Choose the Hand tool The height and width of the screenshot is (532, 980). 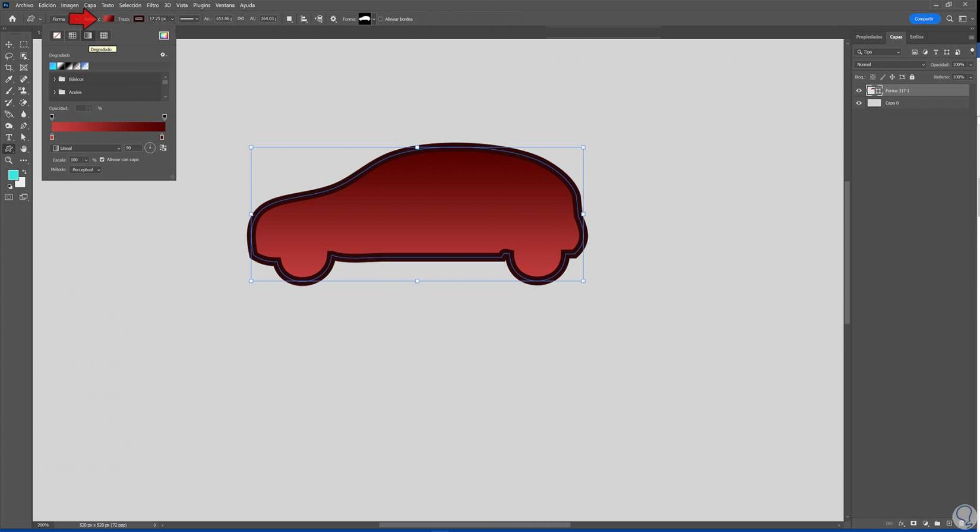(x=24, y=149)
